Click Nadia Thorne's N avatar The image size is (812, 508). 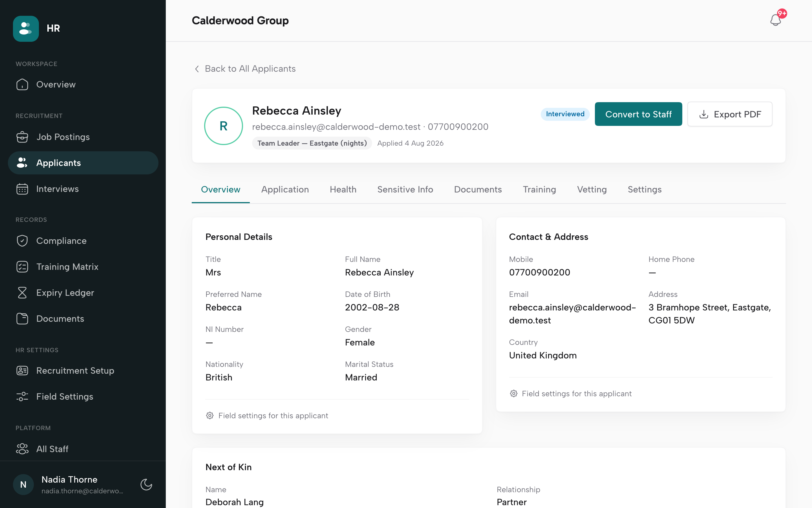coord(23,485)
